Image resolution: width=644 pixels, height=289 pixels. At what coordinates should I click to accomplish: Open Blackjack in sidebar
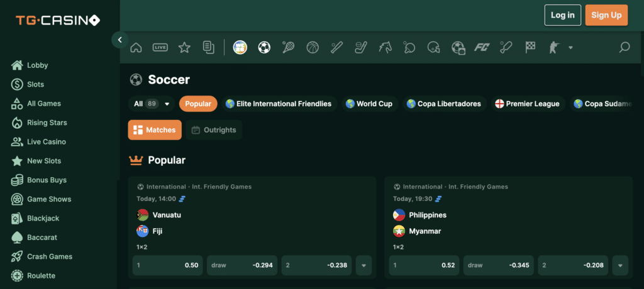[35, 219]
